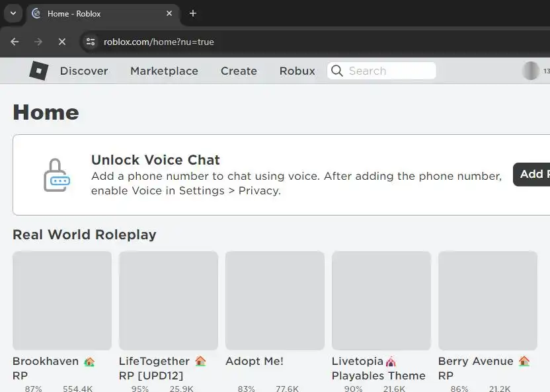Open the Livetopia game thumbnail
The width and height of the screenshot is (550, 392).
381,301
